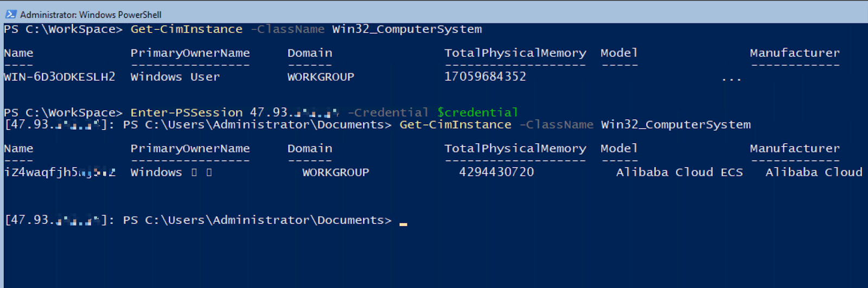Click memory value '4294430720'
Image resolution: width=868 pixels, height=288 pixels.
pos(496,172)
